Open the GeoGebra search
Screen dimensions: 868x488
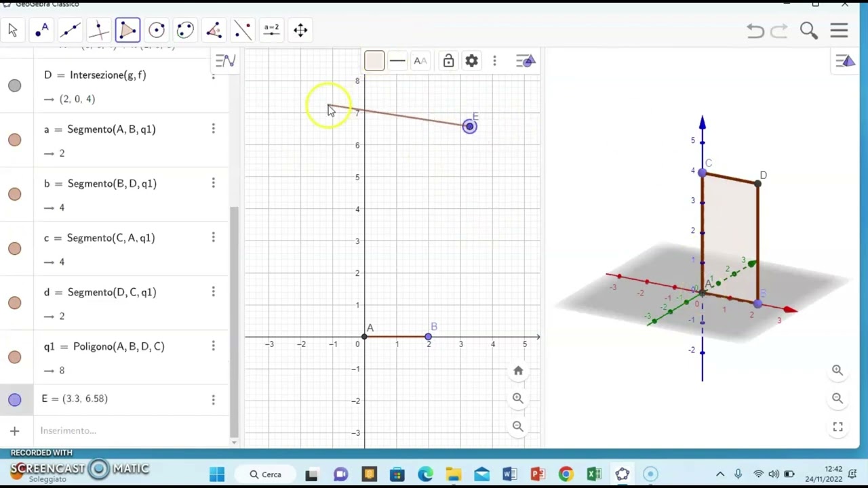click(x=808, y=30)
